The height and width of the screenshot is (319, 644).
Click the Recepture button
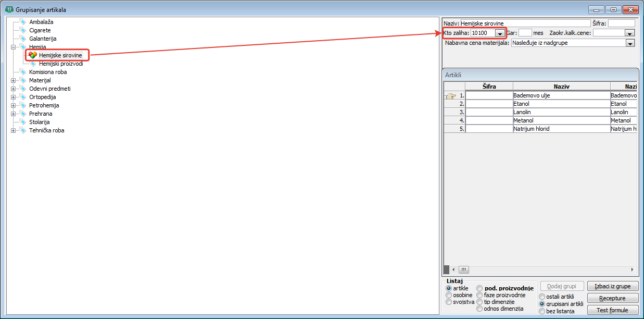click(x=612, y=298)
